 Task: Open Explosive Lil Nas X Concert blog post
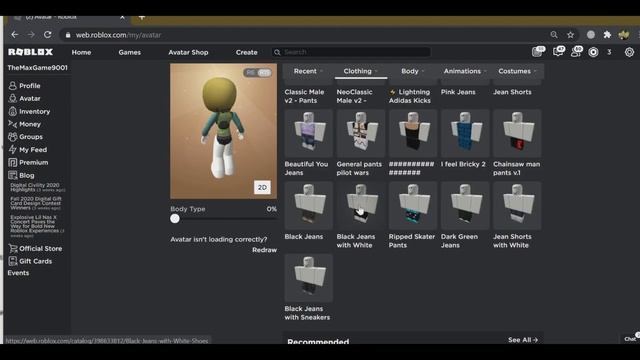tap(37, 226)
